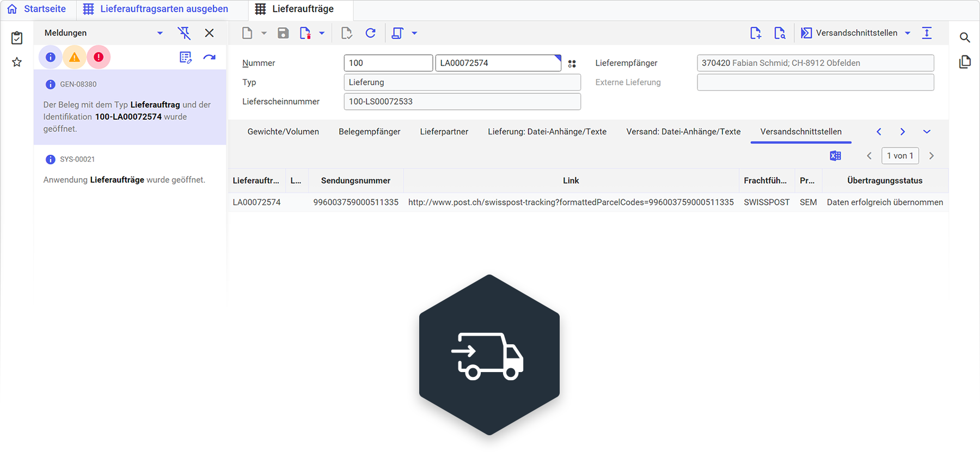
Task: Click the Refresh icon in toolbar
Action: pos(371,33)
